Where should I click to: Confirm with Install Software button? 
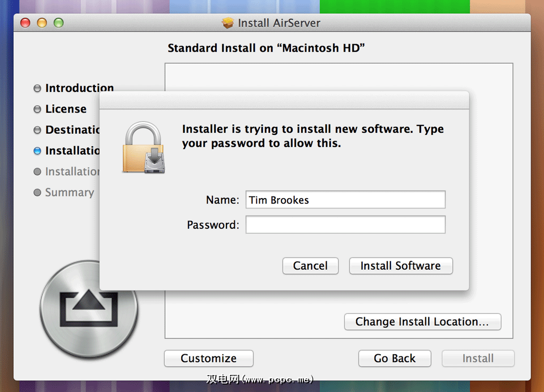(x=401, y=266)
